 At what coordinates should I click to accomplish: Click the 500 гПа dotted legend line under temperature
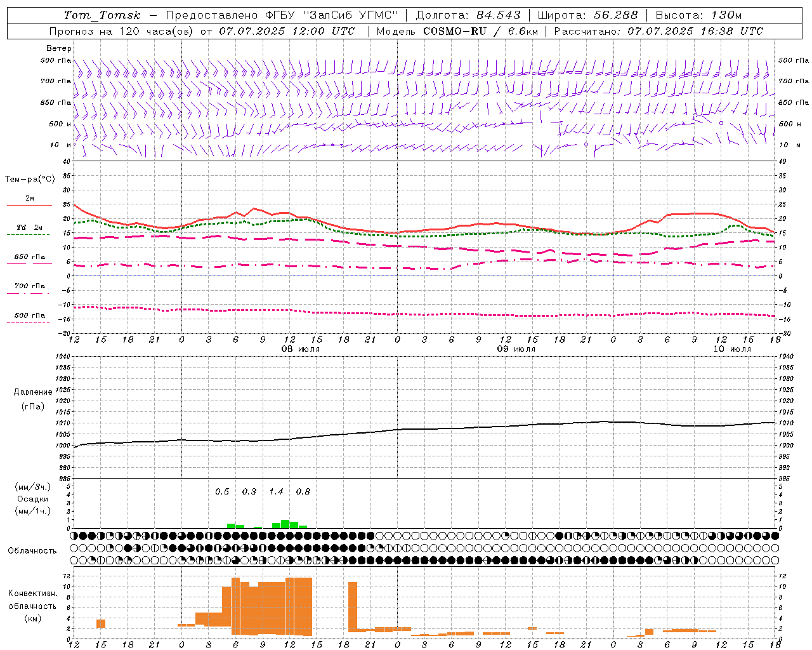click(x=28, y=322)
